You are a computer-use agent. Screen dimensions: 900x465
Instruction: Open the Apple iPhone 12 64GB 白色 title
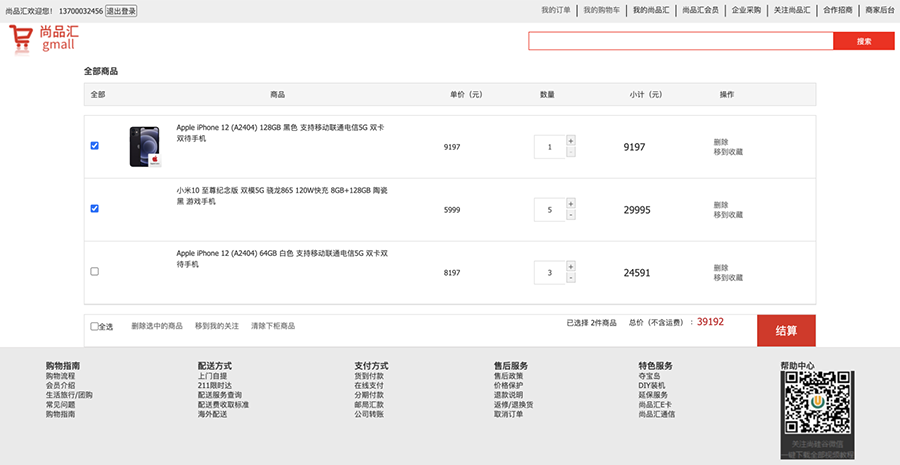pyautogui.click(x=282, y=258)
